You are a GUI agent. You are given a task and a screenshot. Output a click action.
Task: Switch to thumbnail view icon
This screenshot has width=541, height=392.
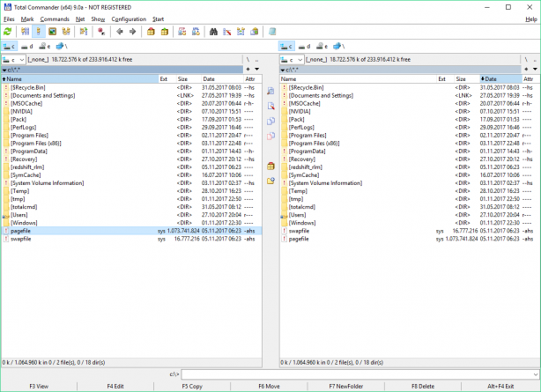click(x=52, y=32)
